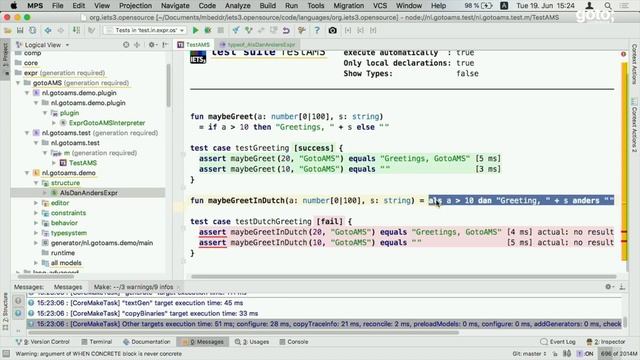640x360 pixels.
Task: Switch to the TestAMS editor tab
Action: click(194, 45)
